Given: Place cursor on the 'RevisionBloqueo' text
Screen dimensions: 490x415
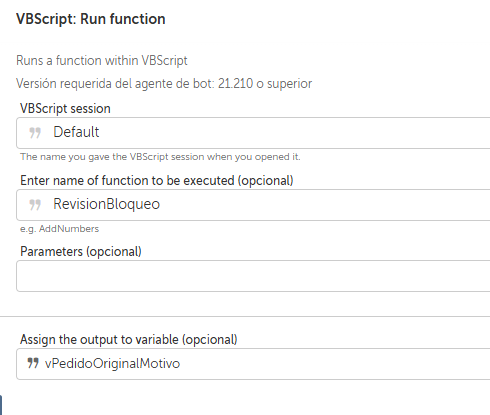Looking at the screenshot, I should (x=107, y=204).
